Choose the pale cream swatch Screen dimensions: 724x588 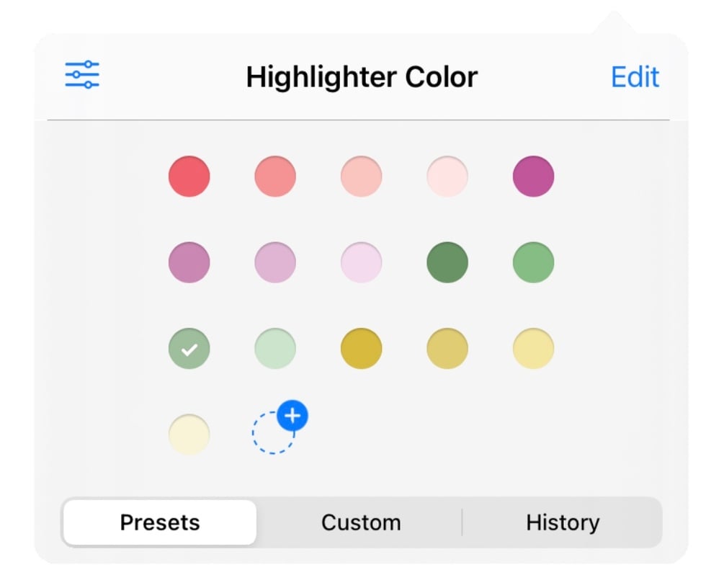pos(189,435)
